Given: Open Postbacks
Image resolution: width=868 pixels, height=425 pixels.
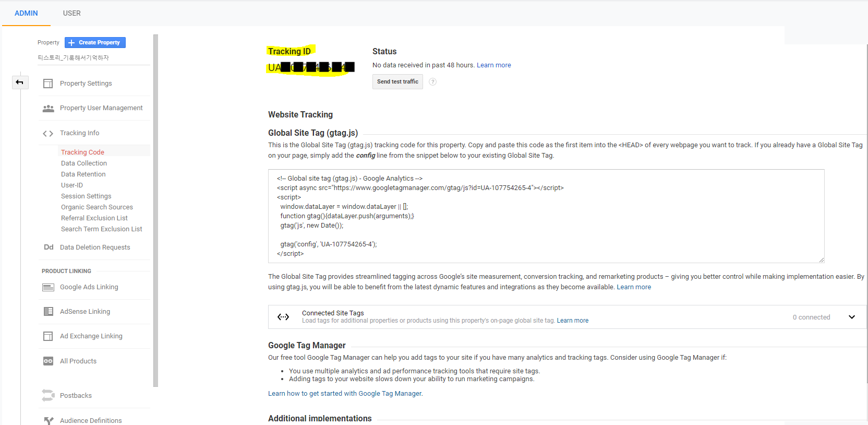Looking at the screenshot, I should click(x=76, y=396).
